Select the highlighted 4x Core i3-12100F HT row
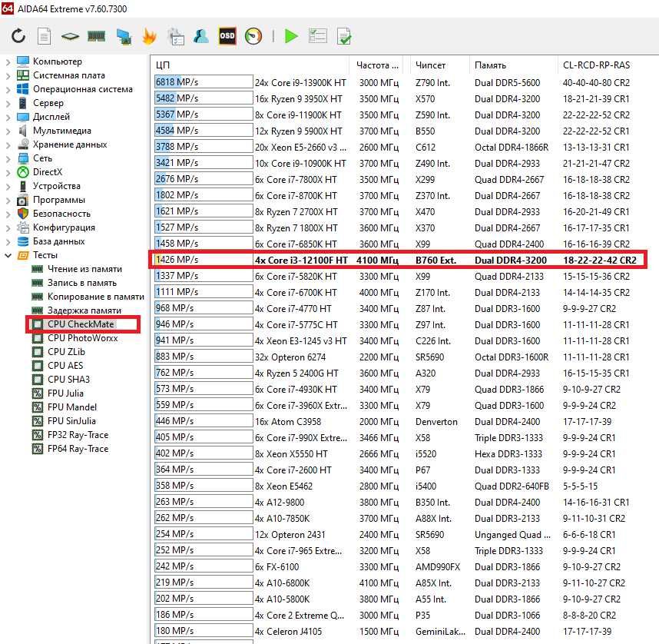The width and height of the screenshot is (659, 644). 399,260
